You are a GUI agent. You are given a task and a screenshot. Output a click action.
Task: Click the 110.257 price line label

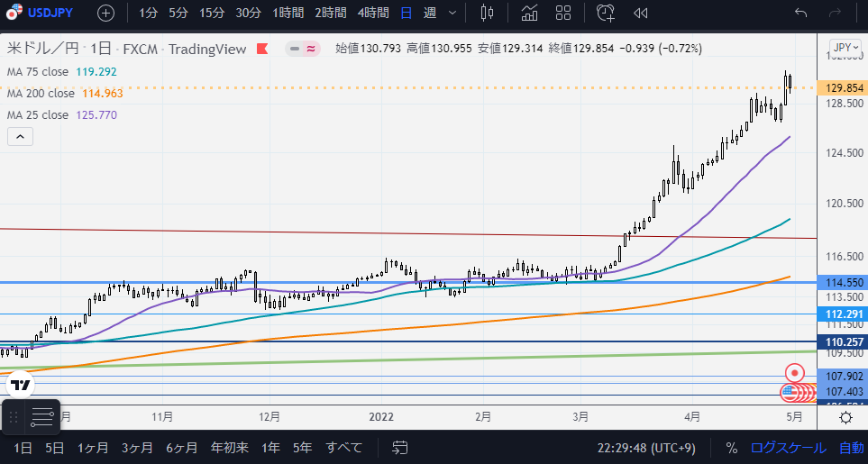click(842, 342)
